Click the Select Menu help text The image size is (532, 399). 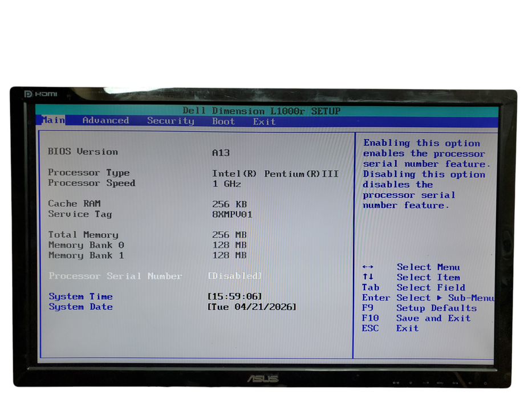[429, 267]
